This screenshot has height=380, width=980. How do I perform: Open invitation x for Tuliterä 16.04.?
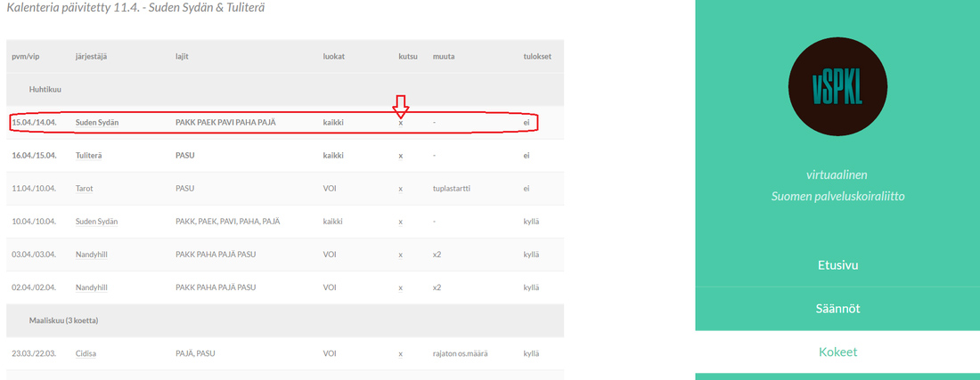click(x=401, y=156)
